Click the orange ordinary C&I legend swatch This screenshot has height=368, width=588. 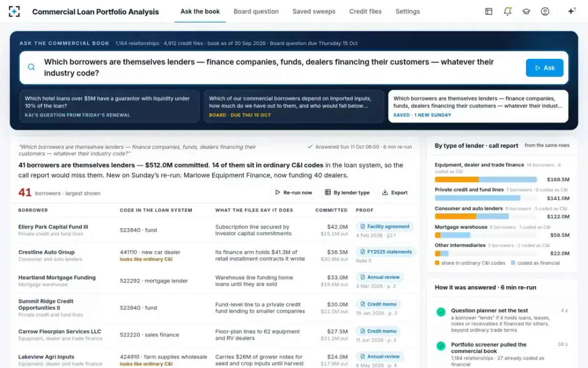pyautogui.click(x=437, y=263)
